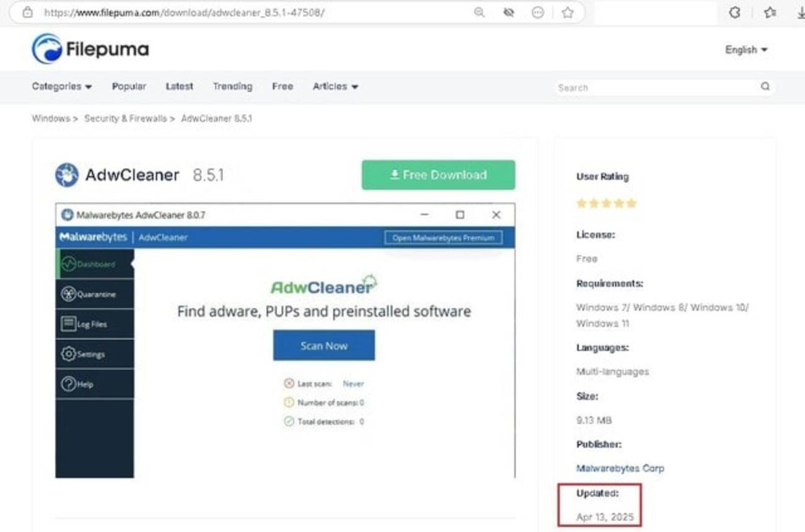Screen dimensions: 805x532
Task: Expand the Articles dropdown menu
Action: point(336,87)
